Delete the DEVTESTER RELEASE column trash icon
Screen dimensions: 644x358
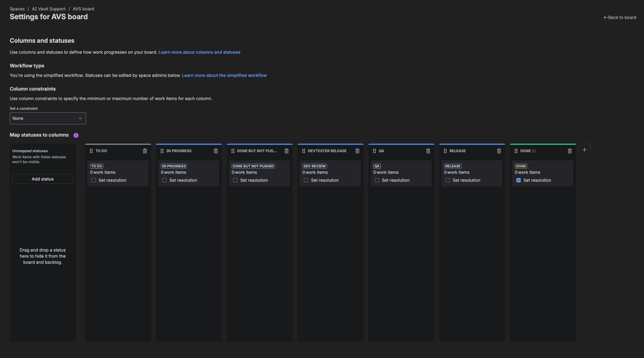pos(357,151)
